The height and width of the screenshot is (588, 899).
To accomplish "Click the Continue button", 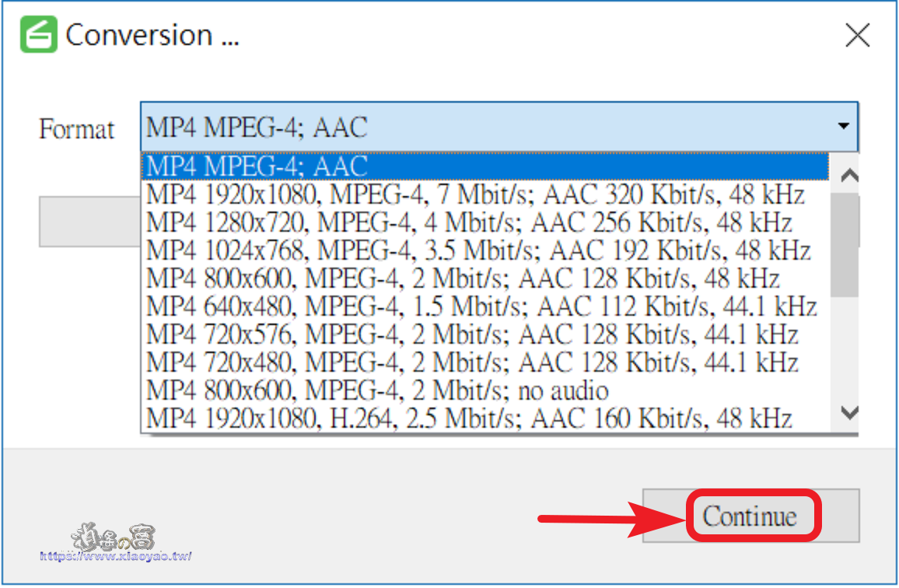I will [x=751, y=516].
